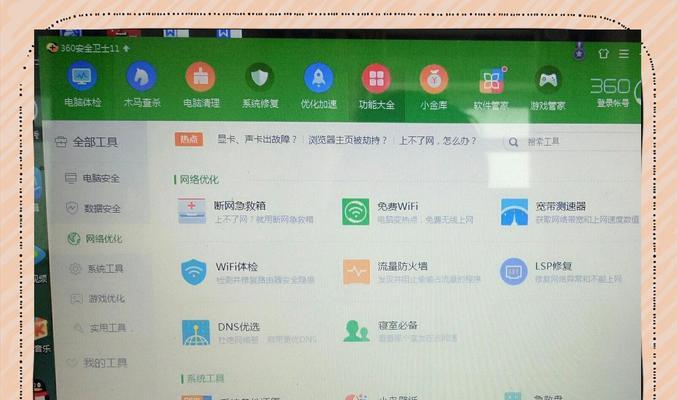The height and width of the screenshot is (400, 677).
Task: Click the 宽带测速器 title text
Action: point(560,206)
